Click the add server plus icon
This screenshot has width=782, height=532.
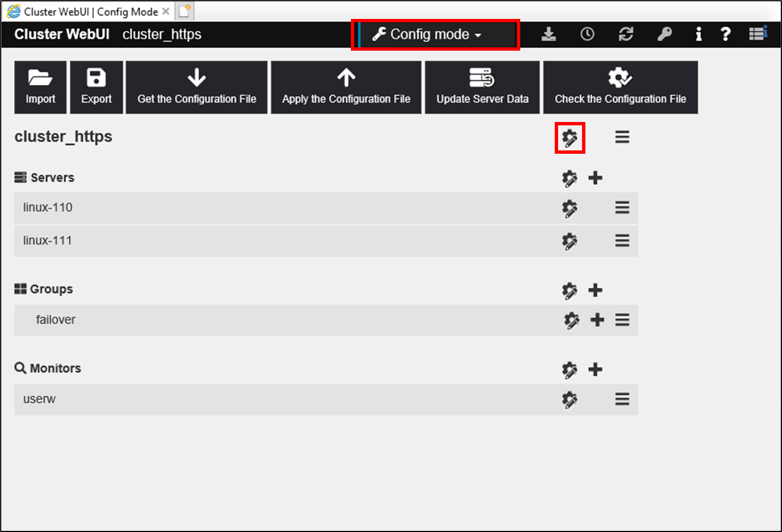point(595,178)
